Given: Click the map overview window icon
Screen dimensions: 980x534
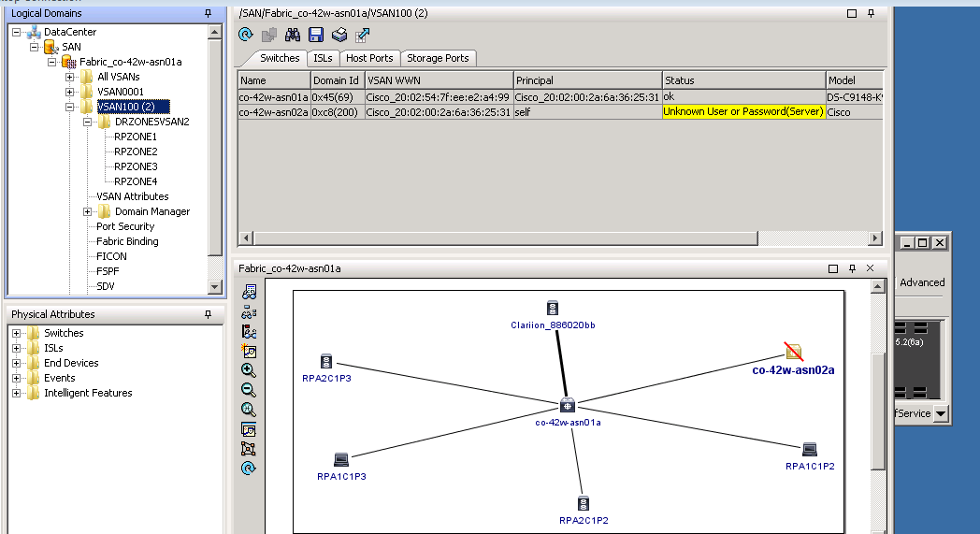Looking at the screenshot, I should (249, 429).
